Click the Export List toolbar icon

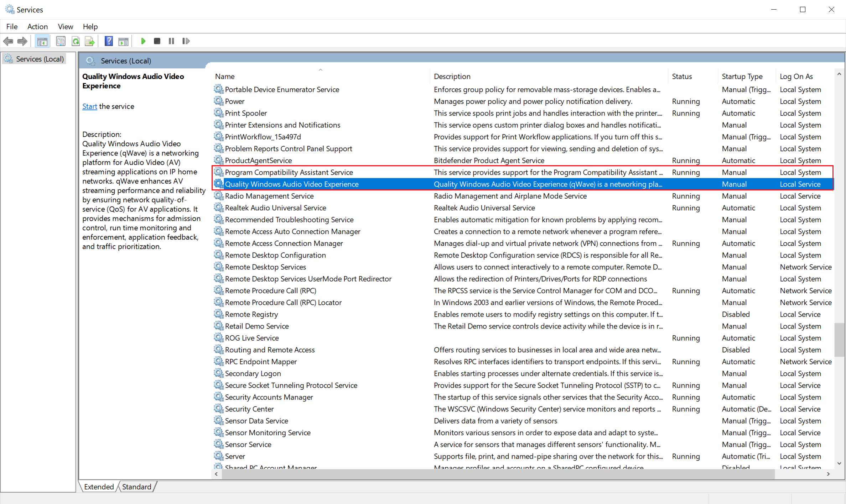tap(90, 41)
